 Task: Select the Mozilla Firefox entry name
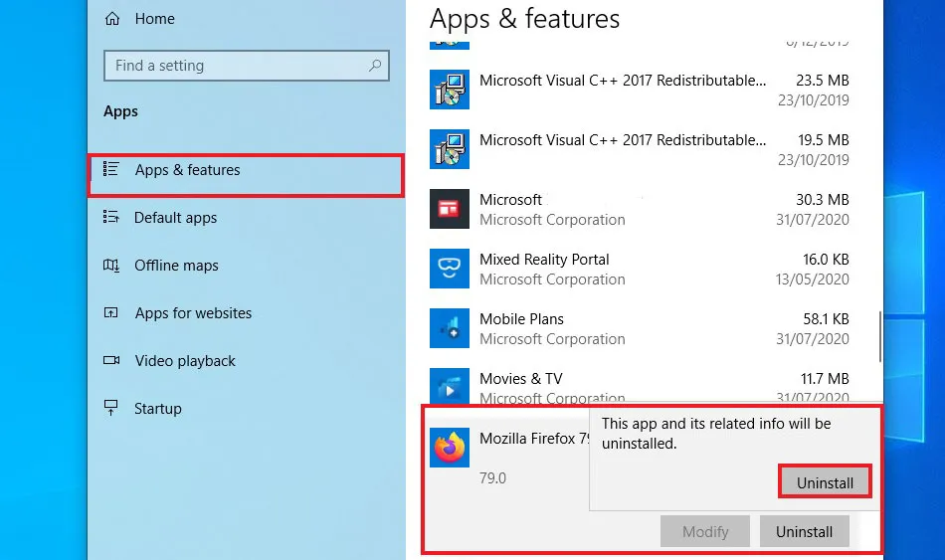pos(534,439)
